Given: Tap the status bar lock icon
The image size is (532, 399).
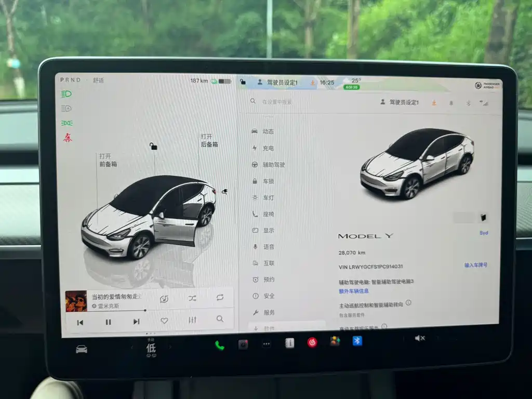Looking at the screenshot, I should tap(243, 82).
